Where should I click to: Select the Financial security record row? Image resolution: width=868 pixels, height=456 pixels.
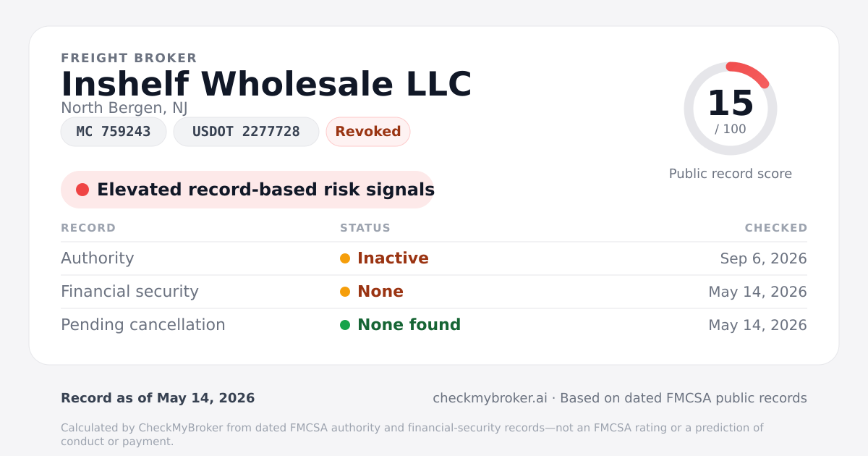tap(434, 292)
